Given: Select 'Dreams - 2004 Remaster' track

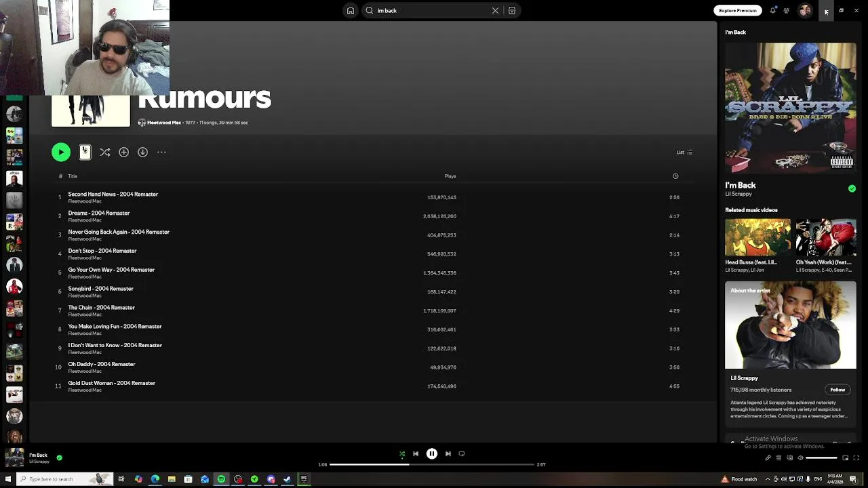Looking at the screenshot, I should 372,216.
